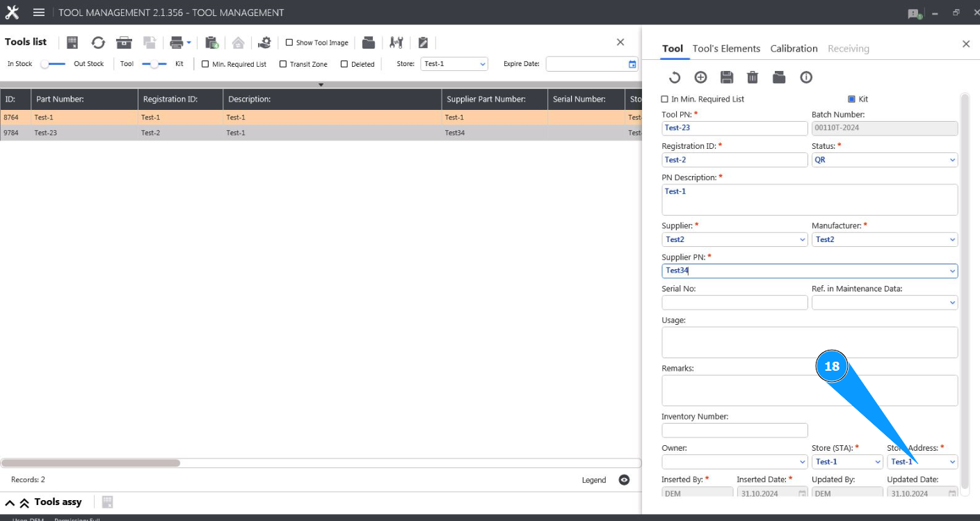This screenshot has width=980, height=521.
Task: Switch to the Calibration tab
Action: [x=794, y=49]
